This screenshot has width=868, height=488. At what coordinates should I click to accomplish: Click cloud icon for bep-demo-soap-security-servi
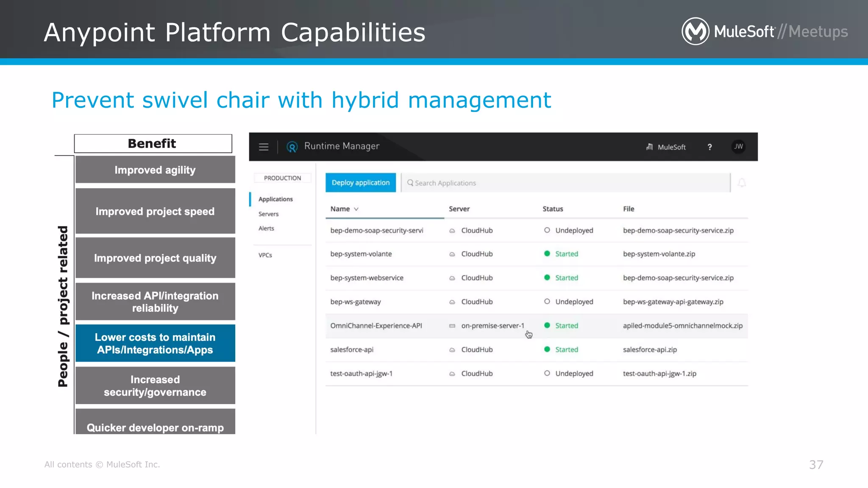coord(452,231)
